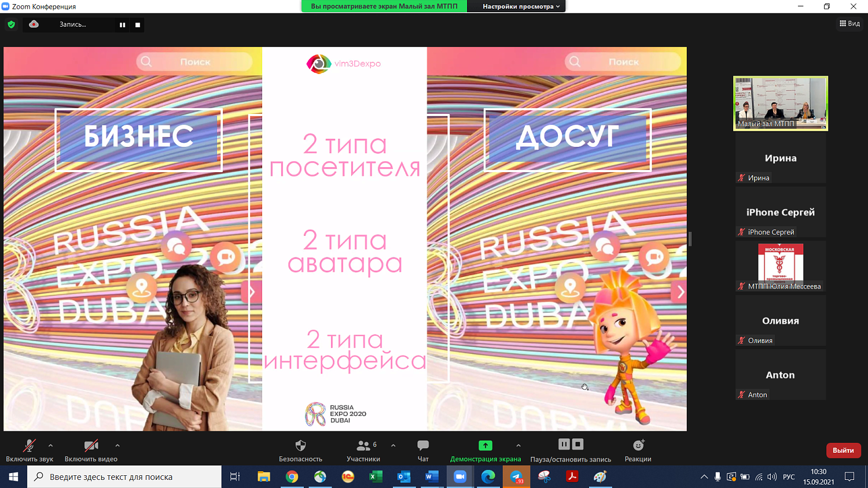Select participant tile Anton
This screenshot has height=488, width=868.
click(781, 375)
